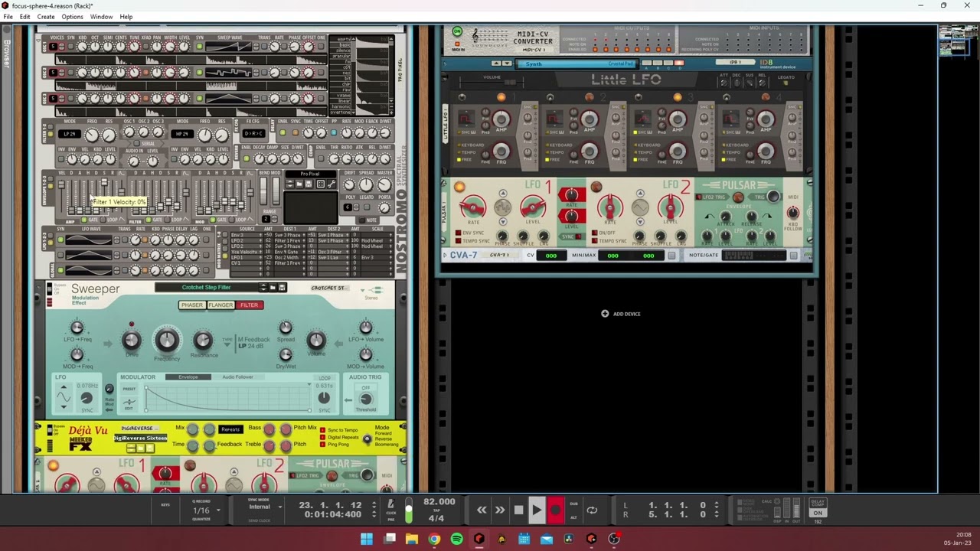The width and height of the screenshot is (980, 551).
Task: Toggle the MIDI-CV Converter ON button
Action: [x=457, y=31]
